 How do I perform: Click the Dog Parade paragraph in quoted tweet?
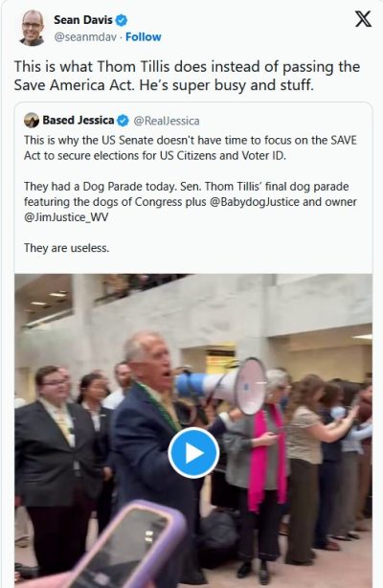tap(191, 202)
